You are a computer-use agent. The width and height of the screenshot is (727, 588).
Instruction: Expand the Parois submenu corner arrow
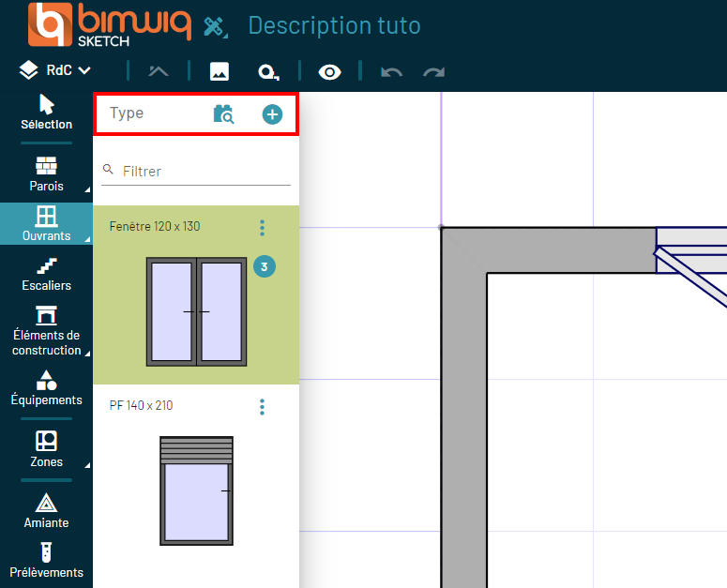(x=87, y=189)
